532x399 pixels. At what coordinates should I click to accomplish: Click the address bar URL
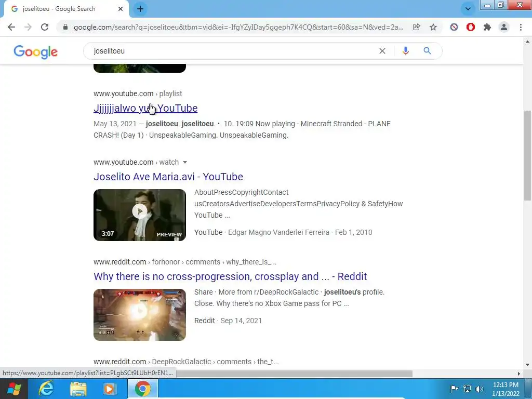[x=238, y=27]
